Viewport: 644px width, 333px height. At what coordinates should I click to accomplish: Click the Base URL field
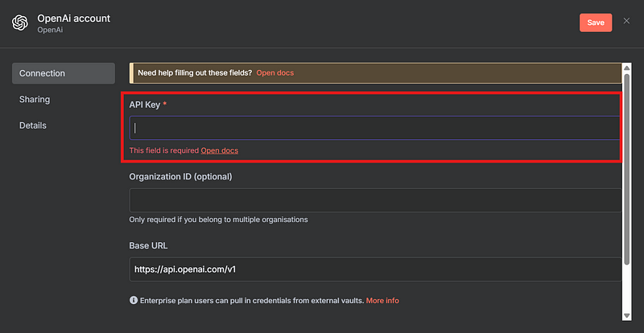click(375, 269)
